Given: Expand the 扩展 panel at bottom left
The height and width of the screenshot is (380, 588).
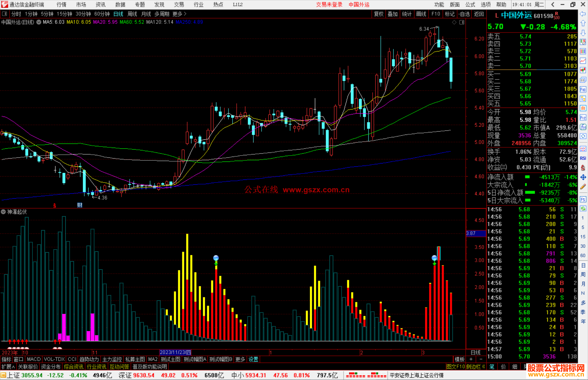Looking at the screenshot, I should (x=8, y=367).
